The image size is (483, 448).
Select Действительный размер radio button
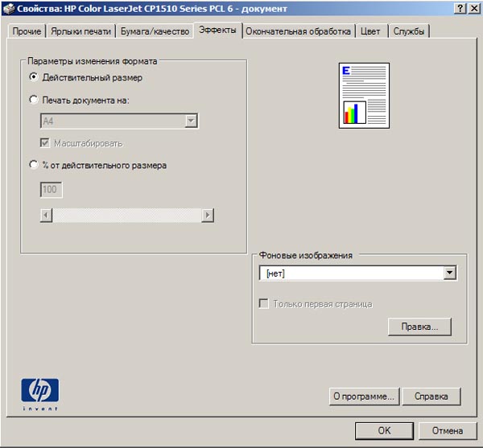(34, 77)
